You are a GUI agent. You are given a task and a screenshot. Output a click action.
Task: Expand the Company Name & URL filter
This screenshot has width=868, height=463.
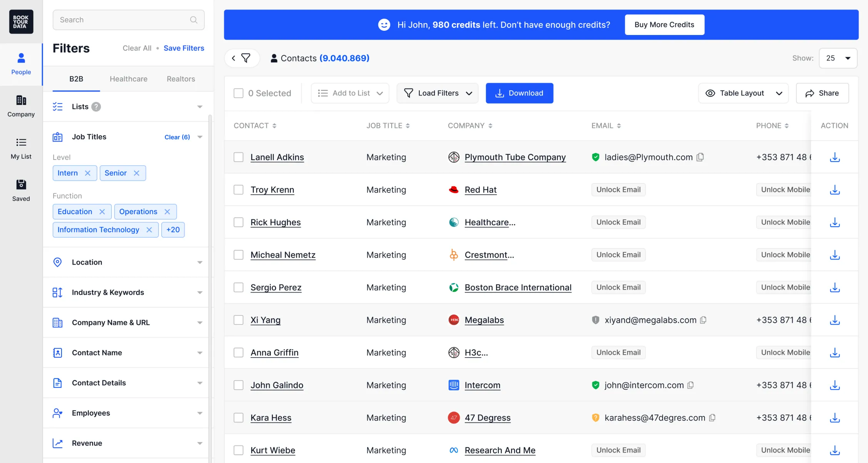click(x=200, y=323)
